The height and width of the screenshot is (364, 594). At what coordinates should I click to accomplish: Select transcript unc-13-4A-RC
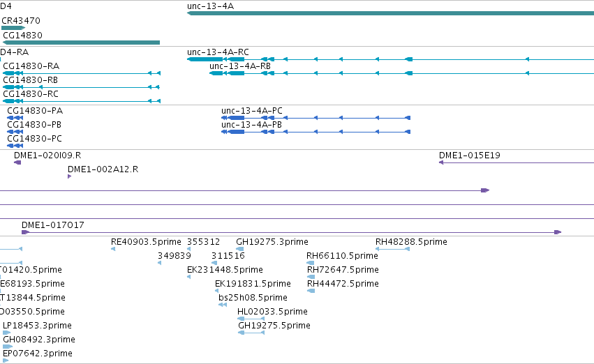(x=391, y=59)
